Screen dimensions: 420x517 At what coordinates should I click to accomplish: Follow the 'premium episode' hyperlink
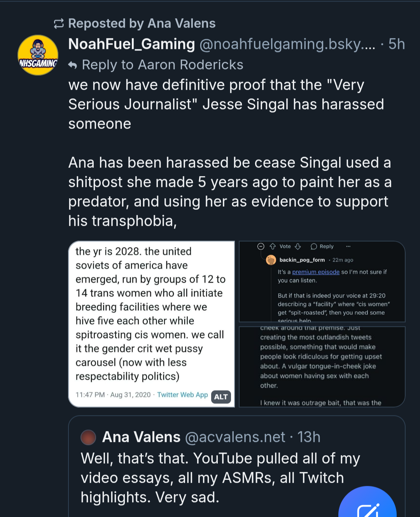point(316,272)
